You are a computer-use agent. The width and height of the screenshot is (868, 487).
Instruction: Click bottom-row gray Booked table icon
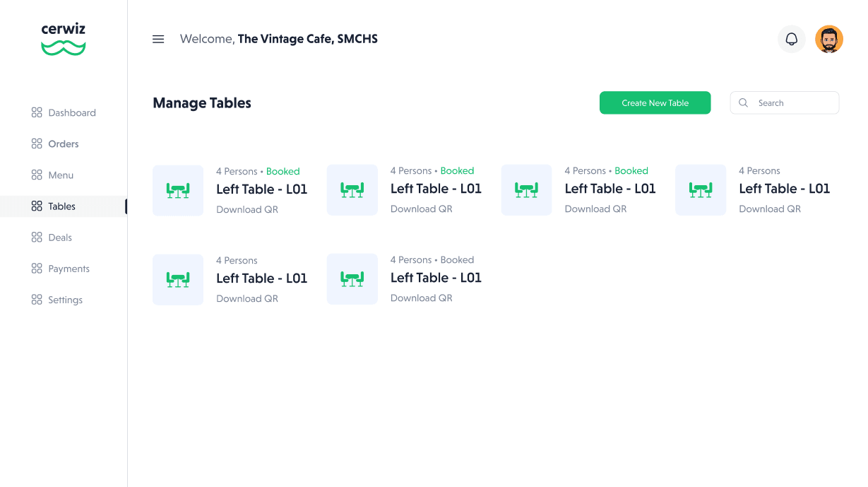click(x=352, y=279)
